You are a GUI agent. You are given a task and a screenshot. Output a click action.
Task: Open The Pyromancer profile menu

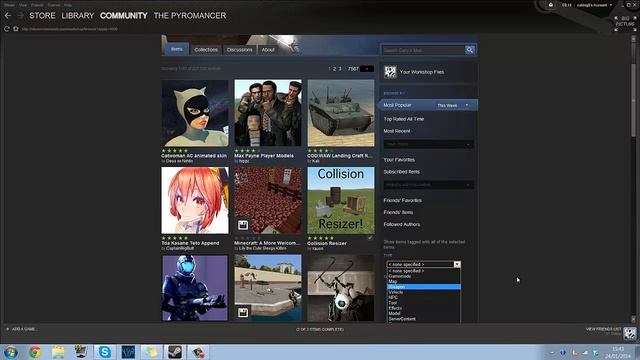click(x=190, y=16)
